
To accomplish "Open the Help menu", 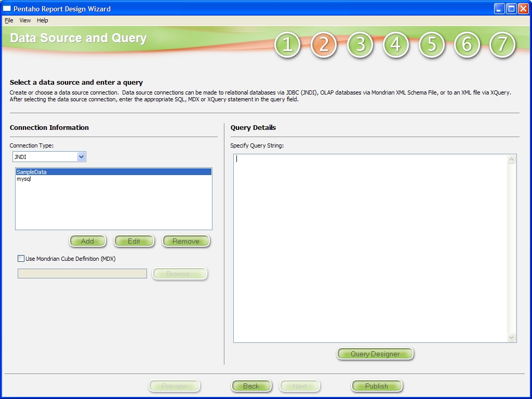I will (x=43, y=20).
